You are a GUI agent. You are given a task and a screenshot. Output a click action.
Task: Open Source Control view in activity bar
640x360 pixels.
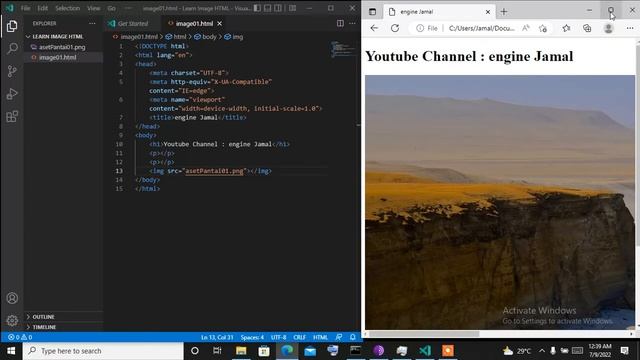12,71
